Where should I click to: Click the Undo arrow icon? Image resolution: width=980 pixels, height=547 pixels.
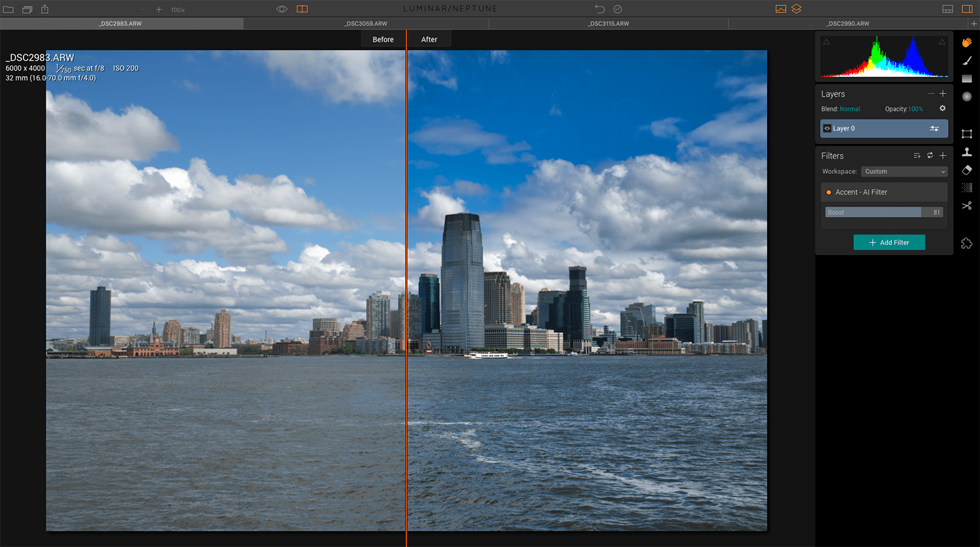coord(600,9)
